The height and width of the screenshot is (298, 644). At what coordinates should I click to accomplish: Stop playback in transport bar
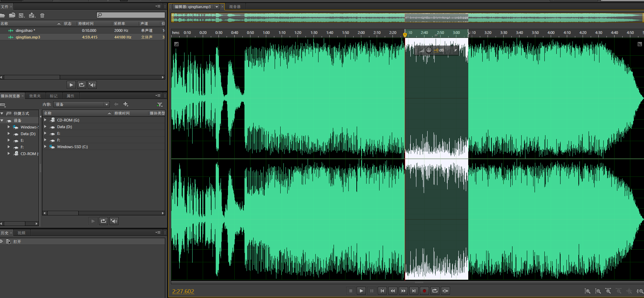(x=351, y=291)
